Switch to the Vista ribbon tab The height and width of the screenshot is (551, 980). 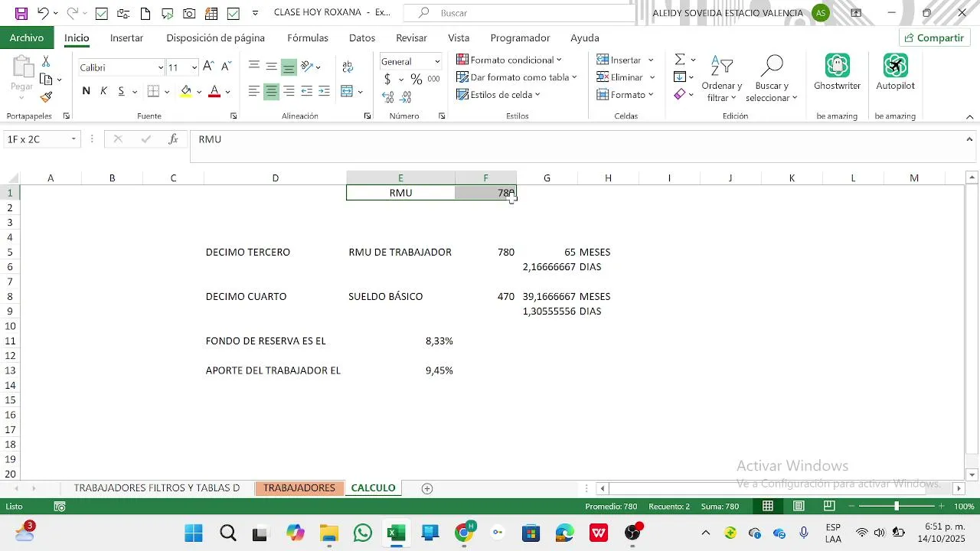pyautogui.click(x=459, y=37)
